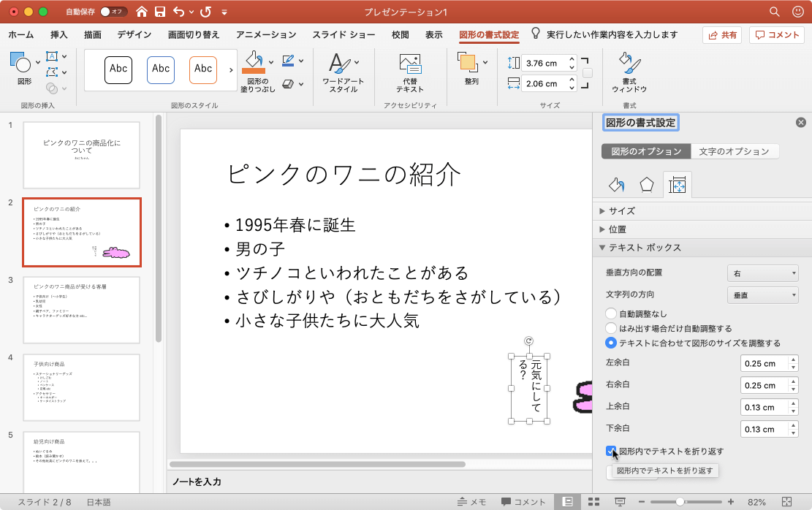Screen dimensions: 812x510
Task: Select the Effects pentagon icon in format pane
Action: [647, 185]
